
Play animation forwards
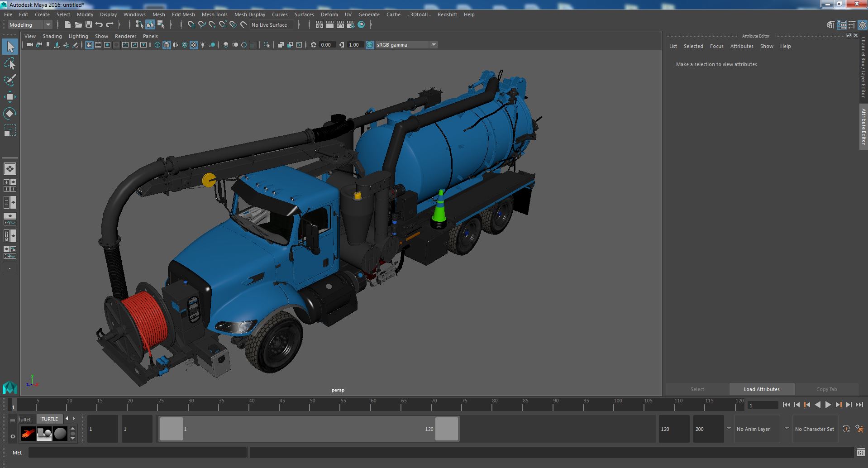click(828, 405)
